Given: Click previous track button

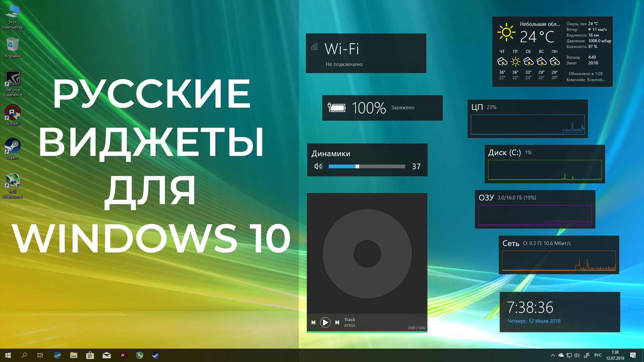Looking at the screenshot, I should point(313,322).
